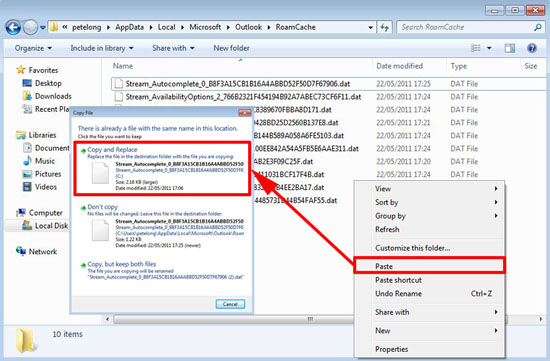Choose Copy and Replace option

[x=162, y=168]
